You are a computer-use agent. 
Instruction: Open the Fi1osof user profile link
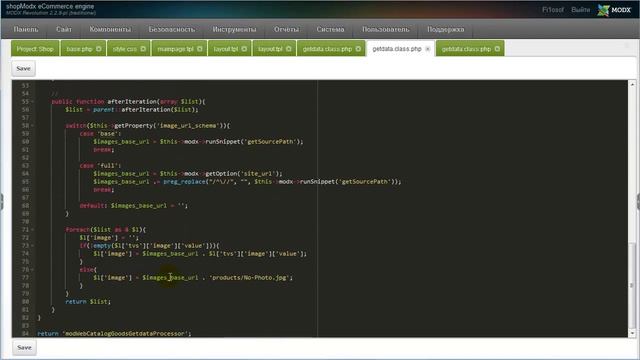[553, 10]
